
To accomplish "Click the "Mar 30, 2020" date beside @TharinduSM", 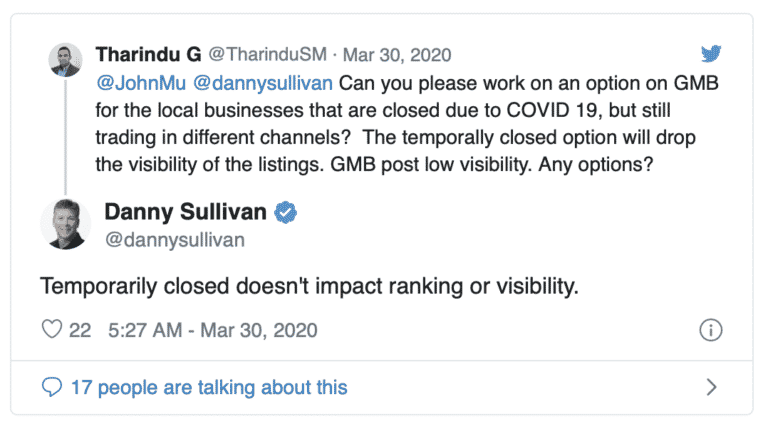I will click(x=387, y=54).
